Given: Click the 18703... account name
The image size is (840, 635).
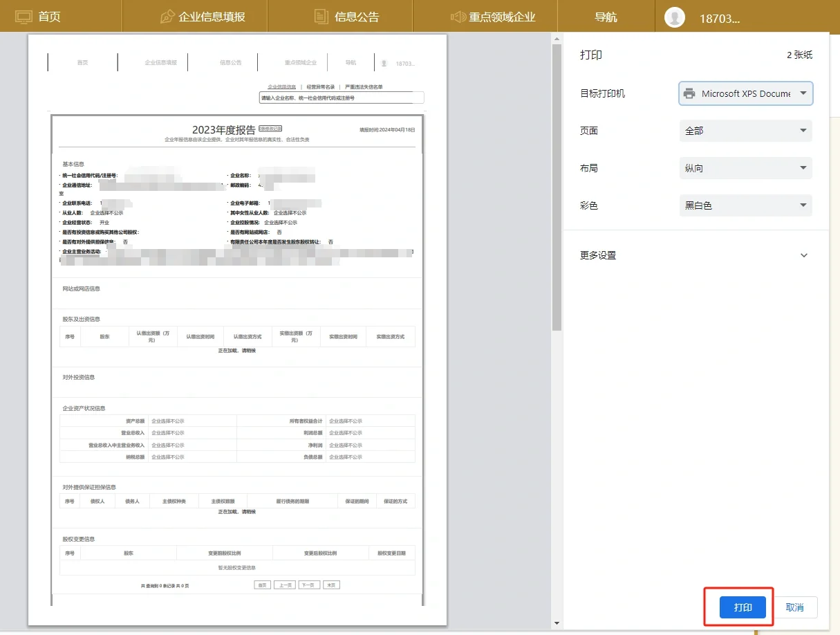Looking at the screenshot, I should point(720,19).
